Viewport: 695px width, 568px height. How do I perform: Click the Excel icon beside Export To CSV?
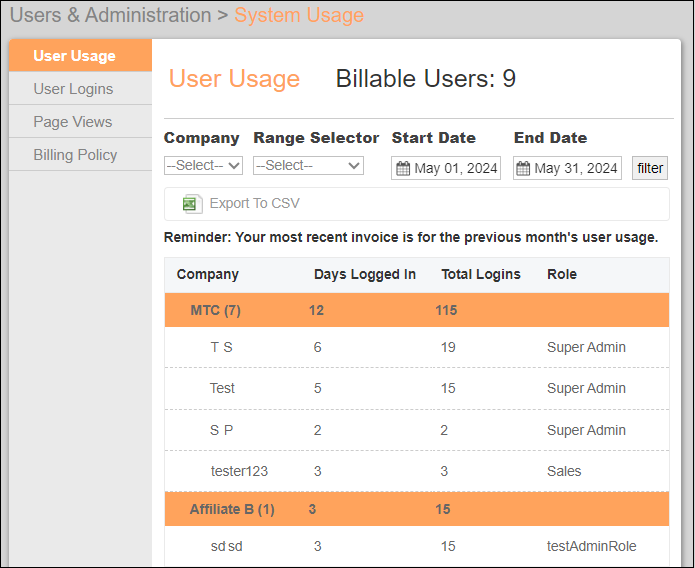point(192,204)
